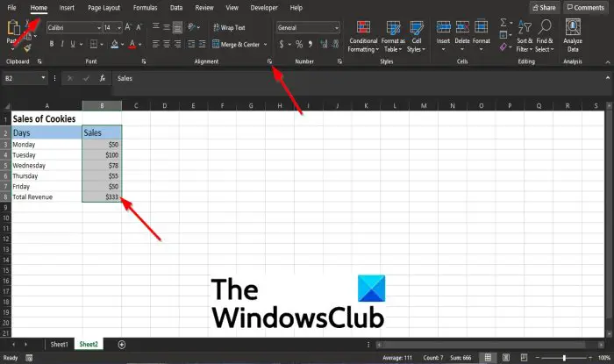The width and height of the screenshot is (614, 364).
Task: Toggle Italic formatting
Action: [62, 44]
